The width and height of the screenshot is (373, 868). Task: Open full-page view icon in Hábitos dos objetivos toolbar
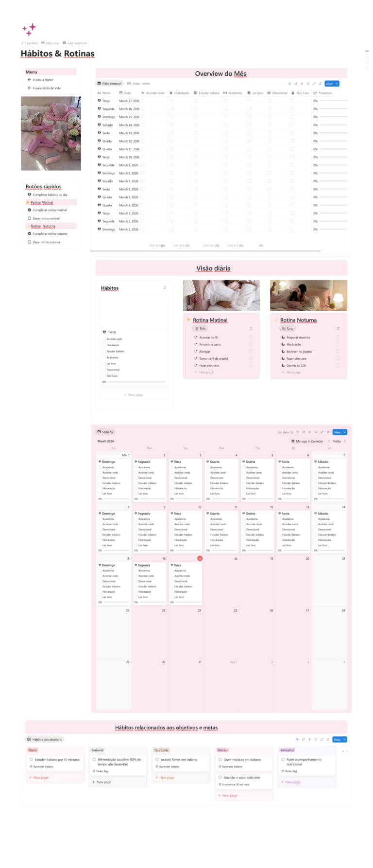[322, 740]
